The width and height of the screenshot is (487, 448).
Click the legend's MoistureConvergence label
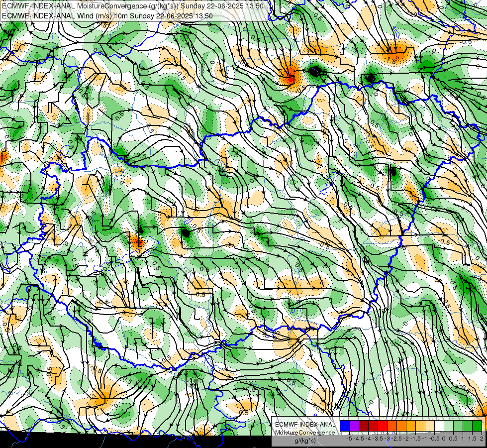304,433
